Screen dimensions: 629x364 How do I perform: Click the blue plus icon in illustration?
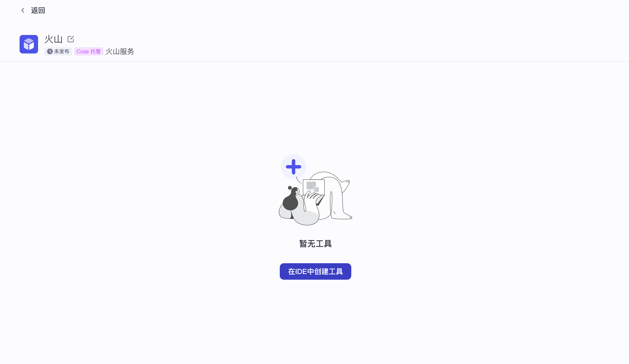click(293, 167)
